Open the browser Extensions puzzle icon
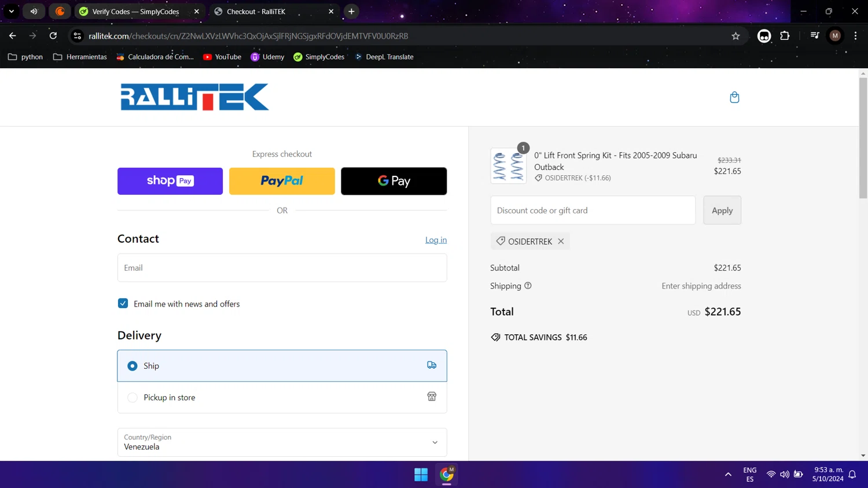 [785, 36]
